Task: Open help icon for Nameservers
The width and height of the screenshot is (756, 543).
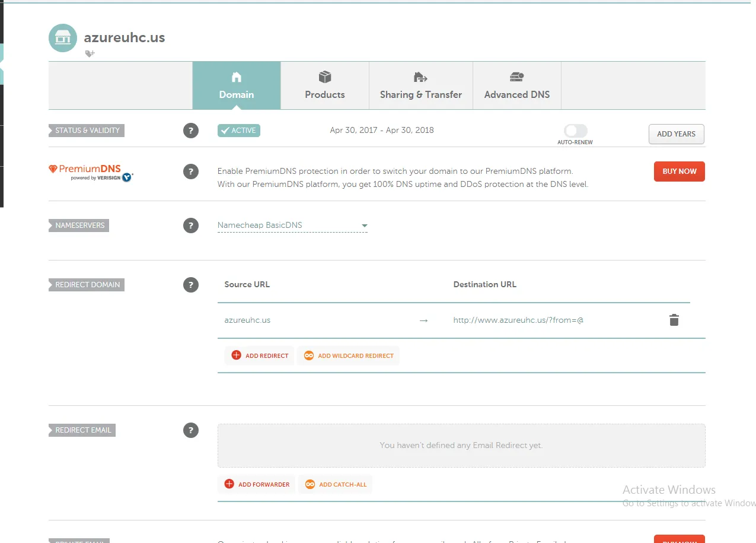Action: [190, 226]
